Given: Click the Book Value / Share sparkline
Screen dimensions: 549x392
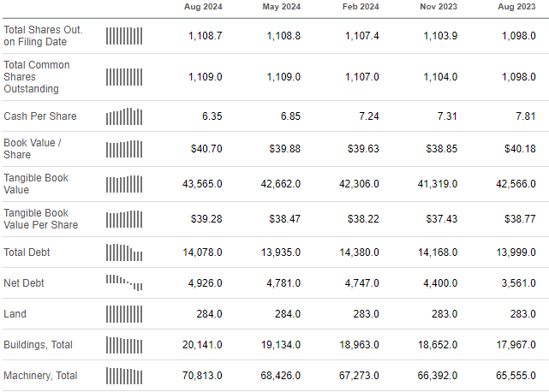Looking at the screenshot, I should click(124, 149).
